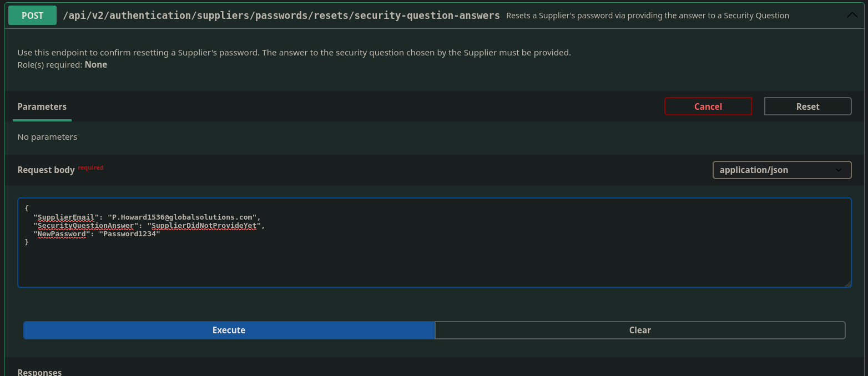Place cursor in the SupplierEmail value
868x376 pixels.
(x=183, y=217)
